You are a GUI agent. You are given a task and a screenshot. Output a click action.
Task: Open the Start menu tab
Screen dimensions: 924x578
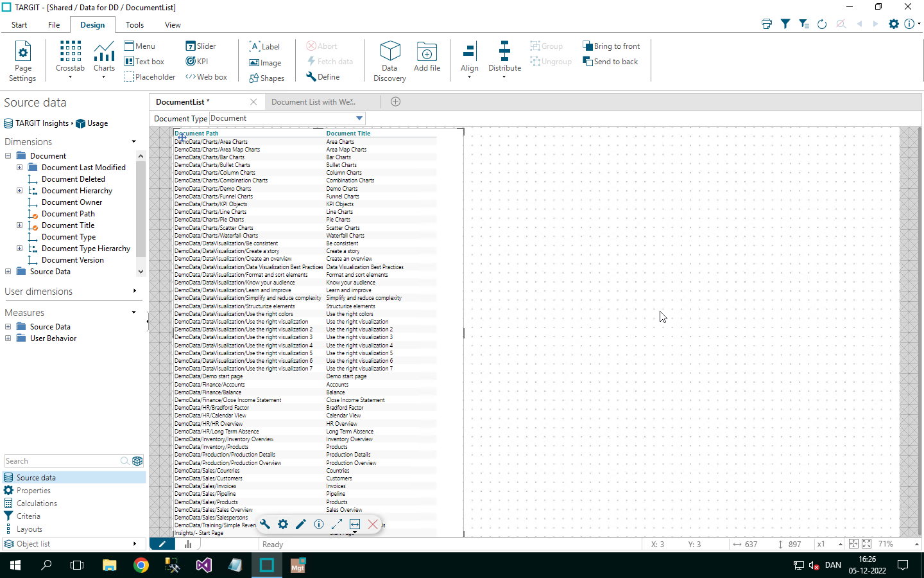coord(19,25)
